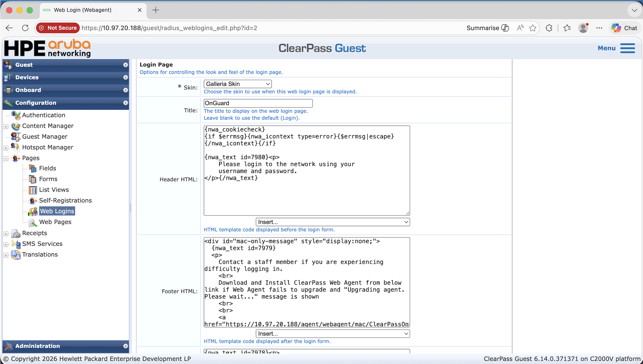Open the Administration sidebar section
Image resolution: width=643 pixels, height=364 pixels.
[66, 346]
